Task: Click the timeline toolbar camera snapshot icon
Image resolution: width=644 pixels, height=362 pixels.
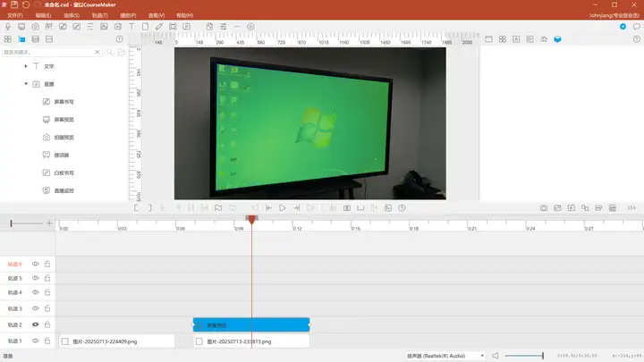Action: pos(544,208)
